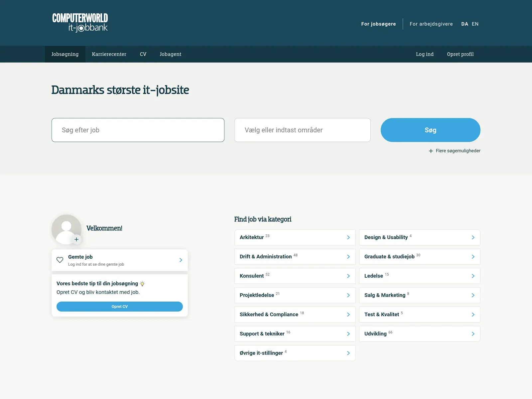Click the heart icon beside Gemte job
The height and width of the screenshot is (399, 532).
tap(60, 260)
